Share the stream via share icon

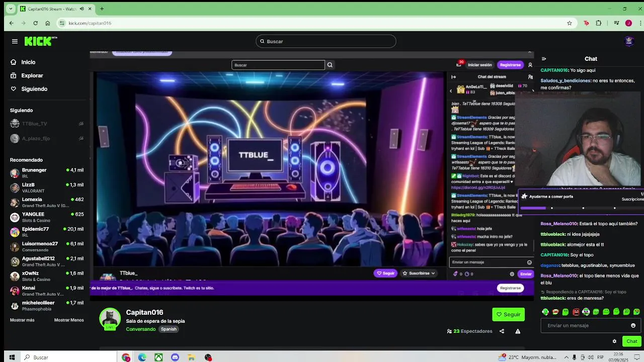[502, 331]
